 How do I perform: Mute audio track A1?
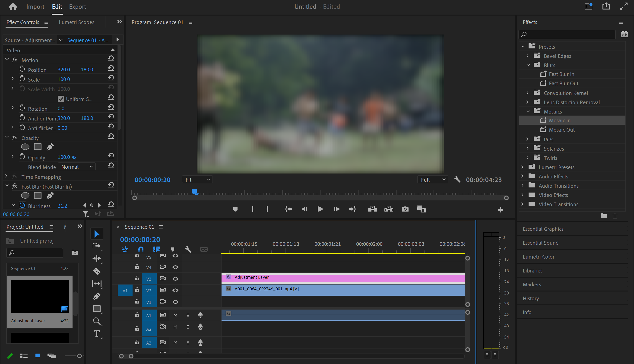click(175, 315)
